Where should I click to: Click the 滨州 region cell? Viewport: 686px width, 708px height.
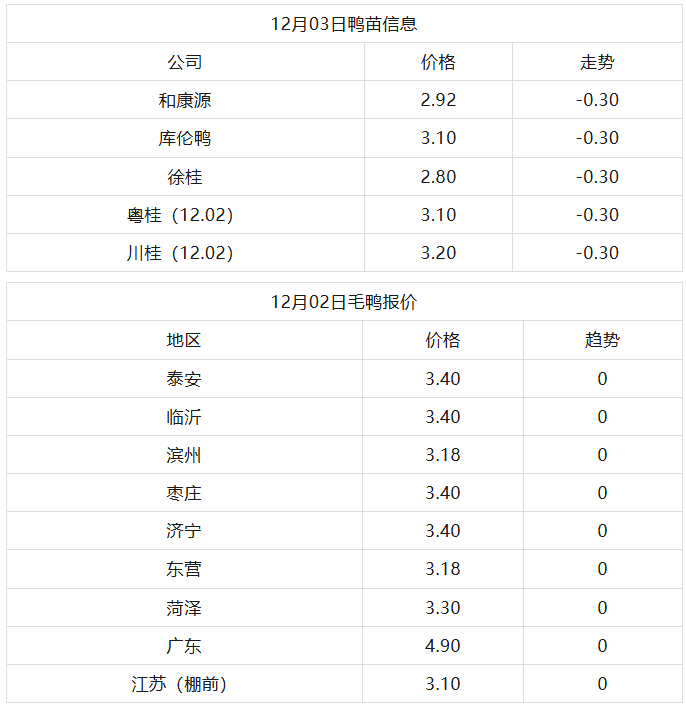click(x=184, y=455)
